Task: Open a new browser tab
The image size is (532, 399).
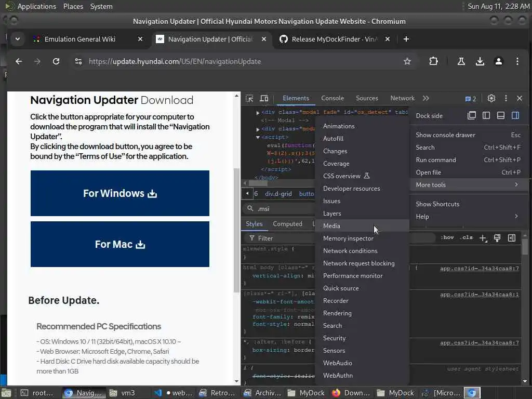Action: coord(406,39)
